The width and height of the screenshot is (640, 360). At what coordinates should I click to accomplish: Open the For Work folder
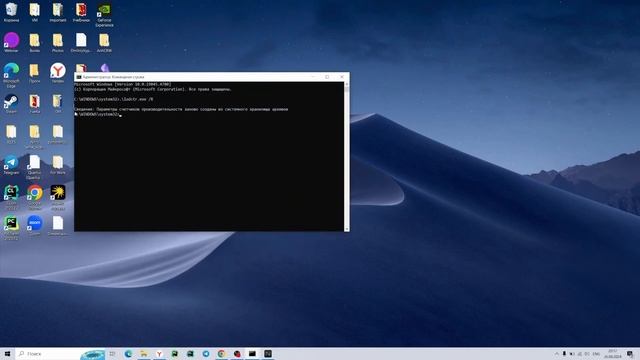point(58,164)
